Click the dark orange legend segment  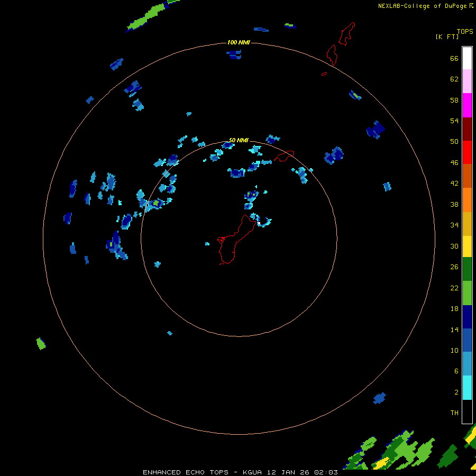tap(467, 176)
